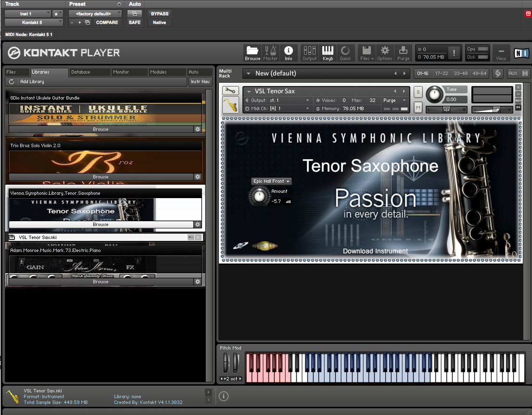Click the KSP multi script icon

(x=498, y=73)
